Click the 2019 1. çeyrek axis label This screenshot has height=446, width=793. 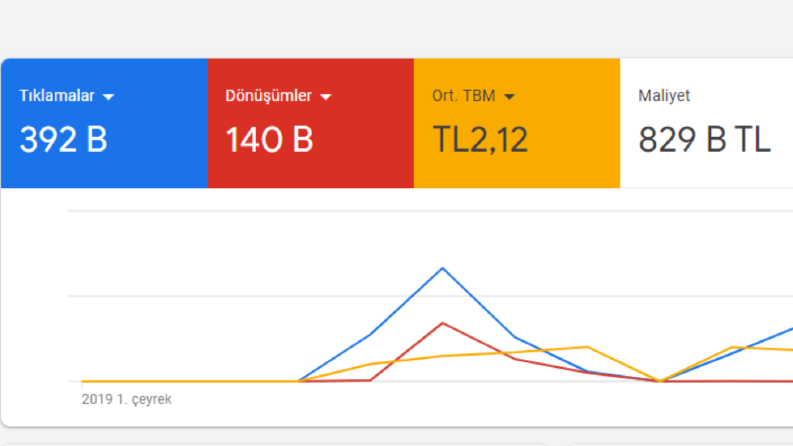pyautogui.click(x=126, y=399)
